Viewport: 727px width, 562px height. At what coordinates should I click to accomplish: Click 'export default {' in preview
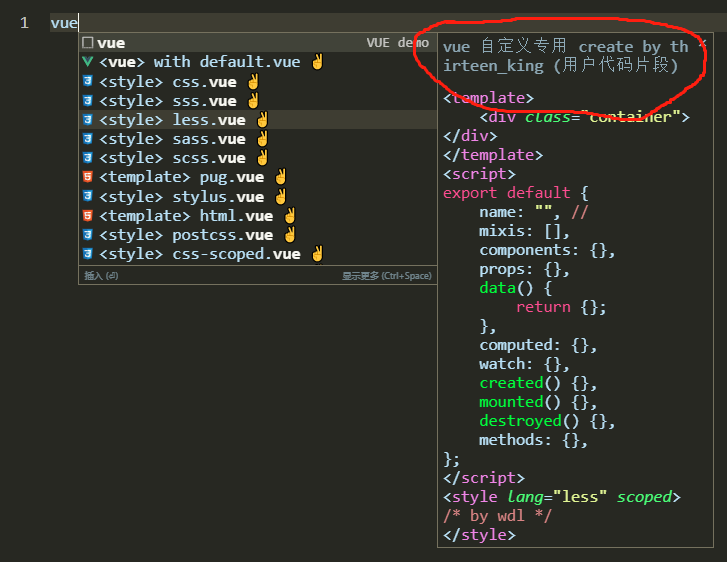coord(516,192)
